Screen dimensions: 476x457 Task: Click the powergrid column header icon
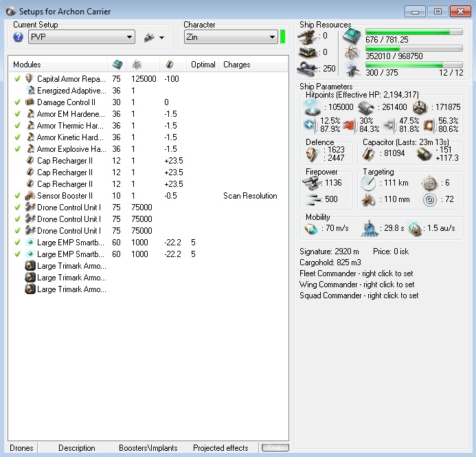[x=137, y=65]
